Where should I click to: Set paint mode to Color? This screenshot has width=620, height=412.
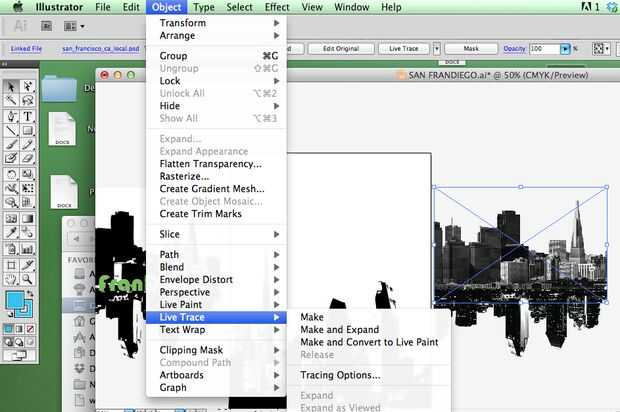[8, 329]
